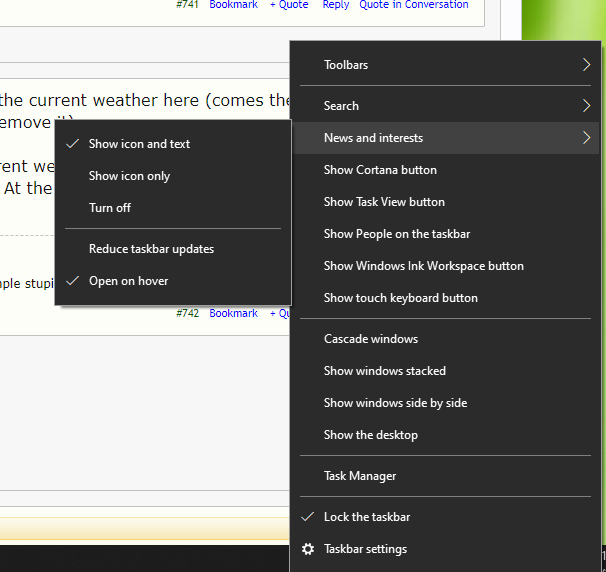Choose Show icon only option
Screen dimensions: 606x572
tap(129, 176)
